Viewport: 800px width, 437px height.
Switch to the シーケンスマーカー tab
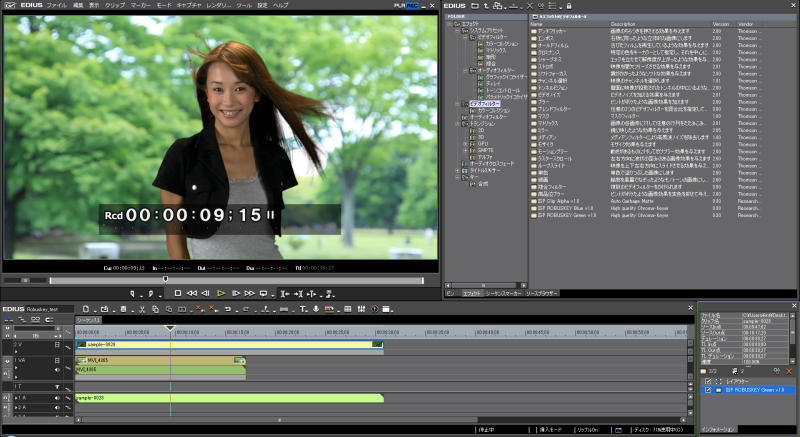click(505, 294)
